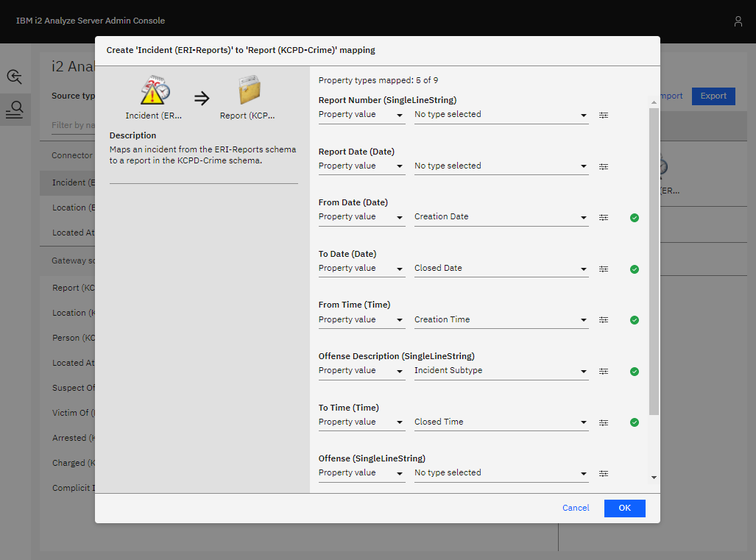The height and width of the screenshot is (560, 756).
Task: Click scrollbar down arrow in mapping list
Action: tap(654, 478)
